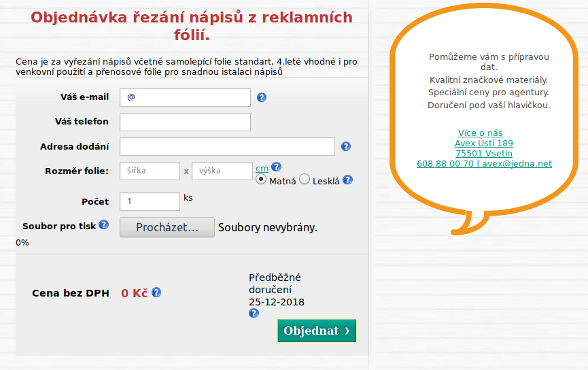Select the Lesklá foil finish
Image resolution: width=588 pixels, height=370 pixels.
(x=305, y=180)
